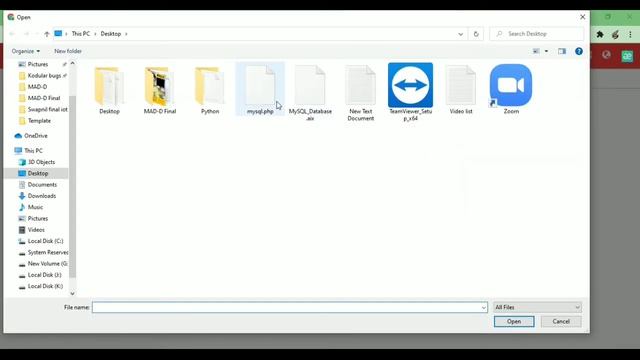Select pinned Pictures in quick access

(38, 64)
